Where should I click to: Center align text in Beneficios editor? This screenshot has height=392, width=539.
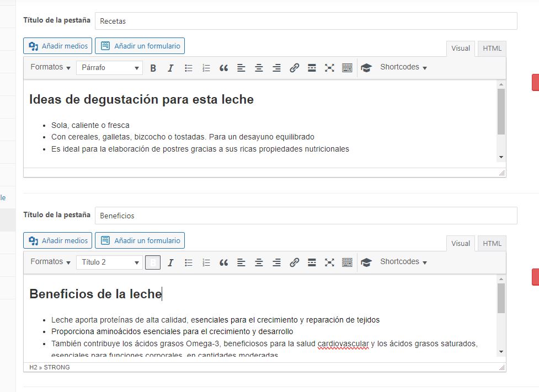point(259,262)
